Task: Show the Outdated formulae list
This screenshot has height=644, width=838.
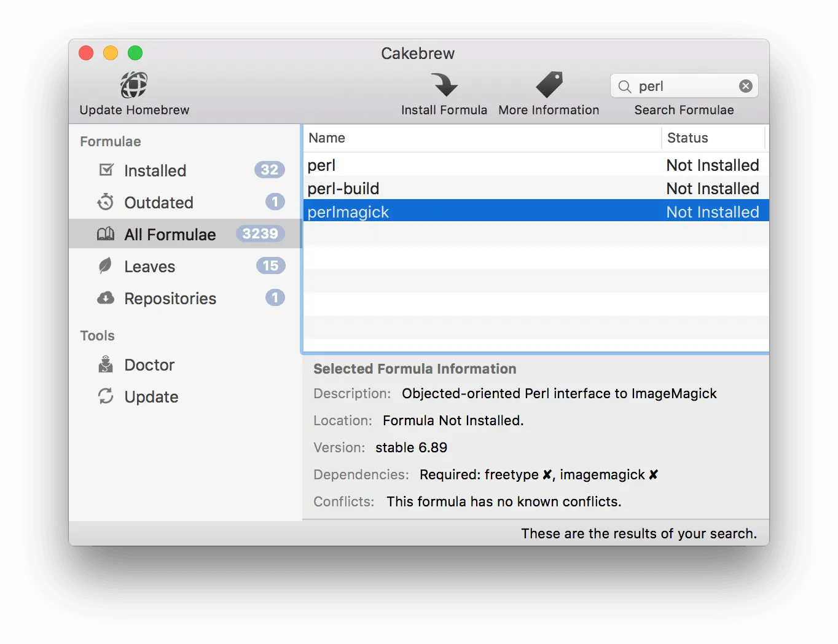Action: [185, 202]
